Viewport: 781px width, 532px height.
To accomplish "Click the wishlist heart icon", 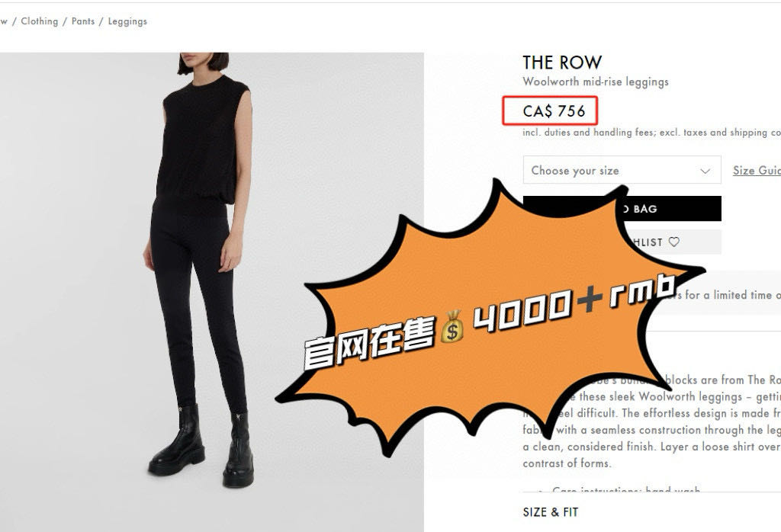I will (673, 242).
